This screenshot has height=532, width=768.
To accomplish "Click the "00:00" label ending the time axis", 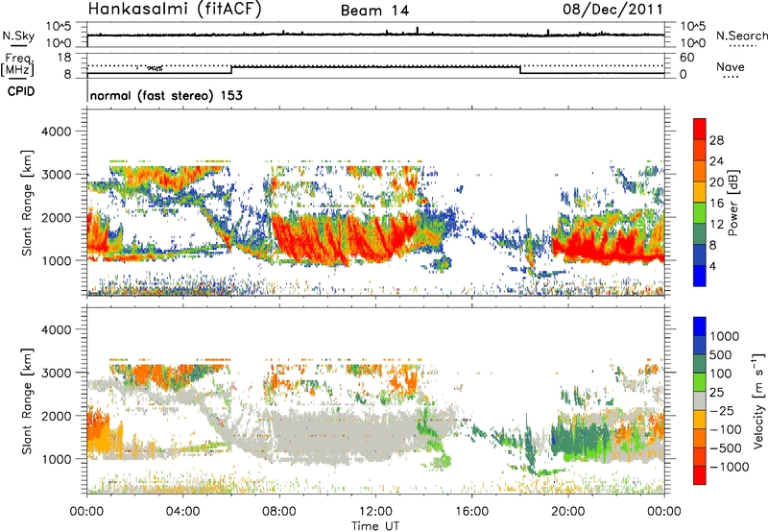I will [664, 512].
